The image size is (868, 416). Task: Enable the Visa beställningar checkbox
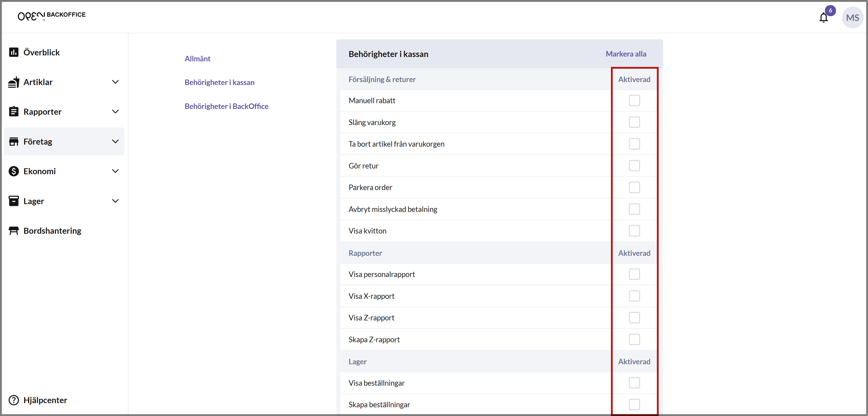click(634, 383)
